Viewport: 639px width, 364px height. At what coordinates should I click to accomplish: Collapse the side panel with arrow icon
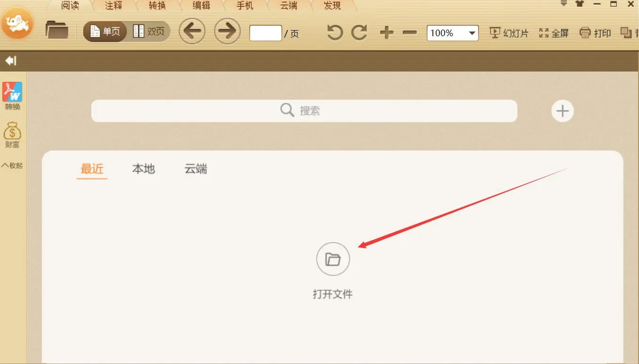[10, 61]
